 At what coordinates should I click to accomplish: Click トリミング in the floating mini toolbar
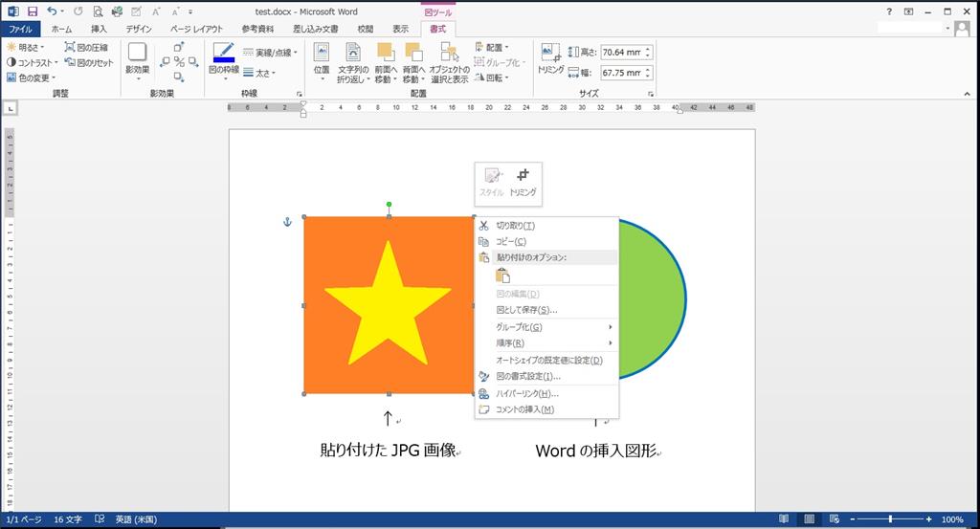(x=523, y=183)
